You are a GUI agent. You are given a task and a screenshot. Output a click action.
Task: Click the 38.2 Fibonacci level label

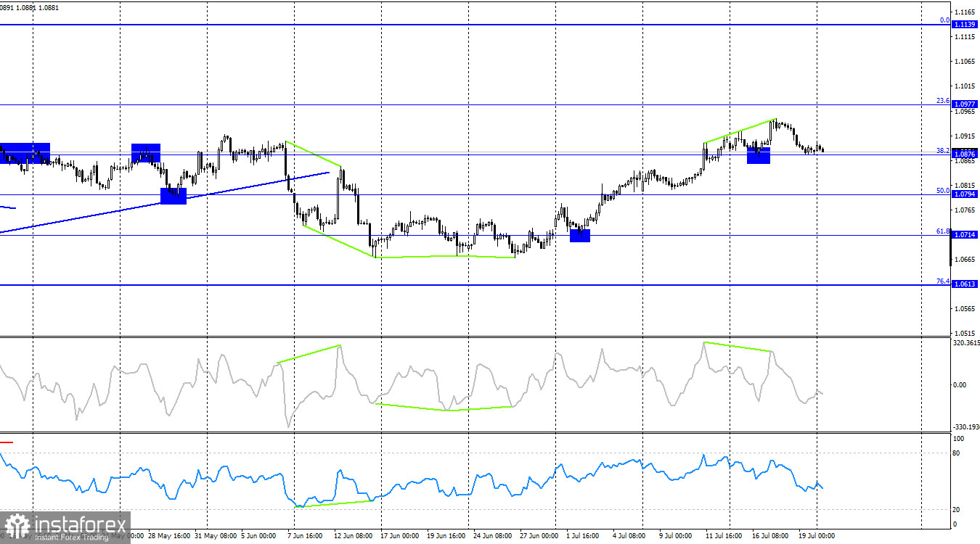click(944, 150)
